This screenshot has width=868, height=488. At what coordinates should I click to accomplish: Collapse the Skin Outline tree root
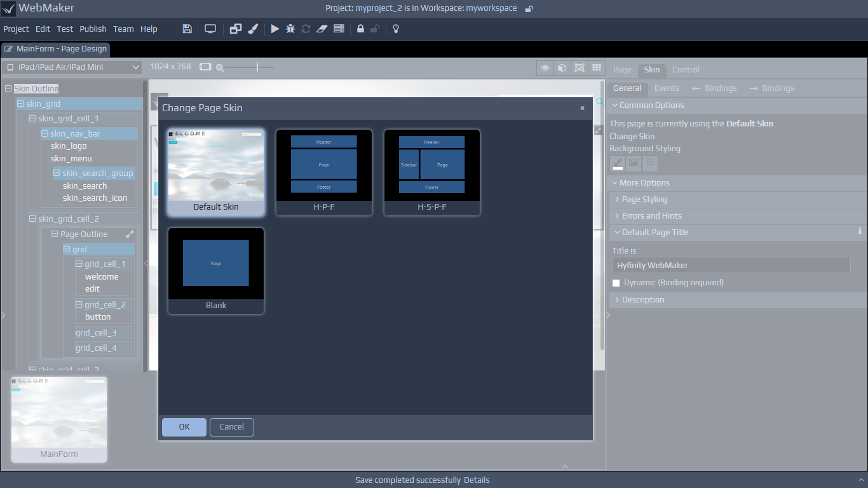pyautogui.click(x=8, y=89)
